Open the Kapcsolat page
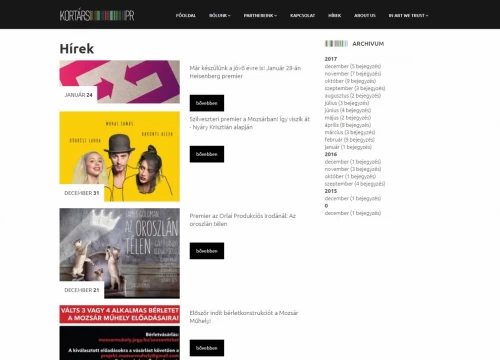Screen dimensions: 500x360 [302, 15]
